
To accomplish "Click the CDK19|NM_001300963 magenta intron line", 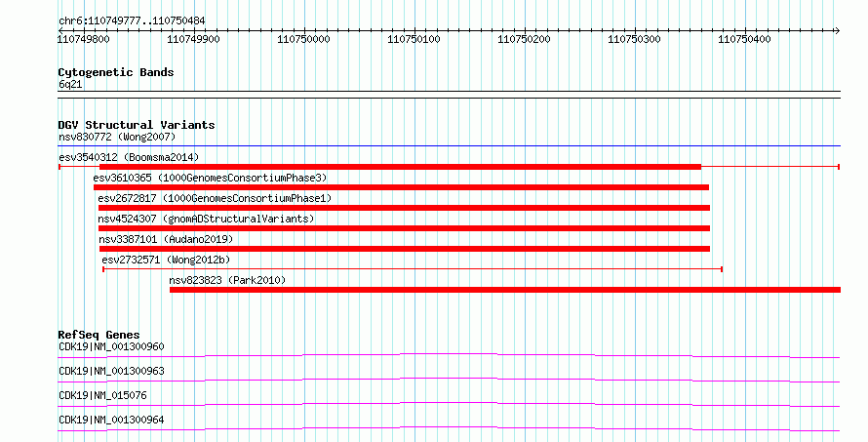I will (x=449, y=380).
